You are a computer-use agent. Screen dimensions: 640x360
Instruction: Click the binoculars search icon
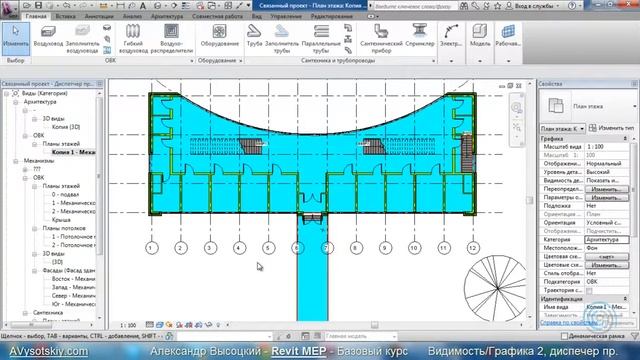464,6
